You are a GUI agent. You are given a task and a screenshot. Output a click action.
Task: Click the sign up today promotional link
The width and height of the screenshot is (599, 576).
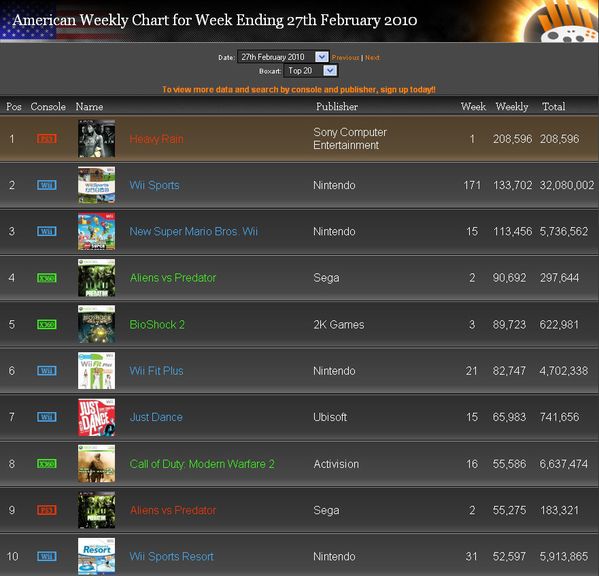299,90
